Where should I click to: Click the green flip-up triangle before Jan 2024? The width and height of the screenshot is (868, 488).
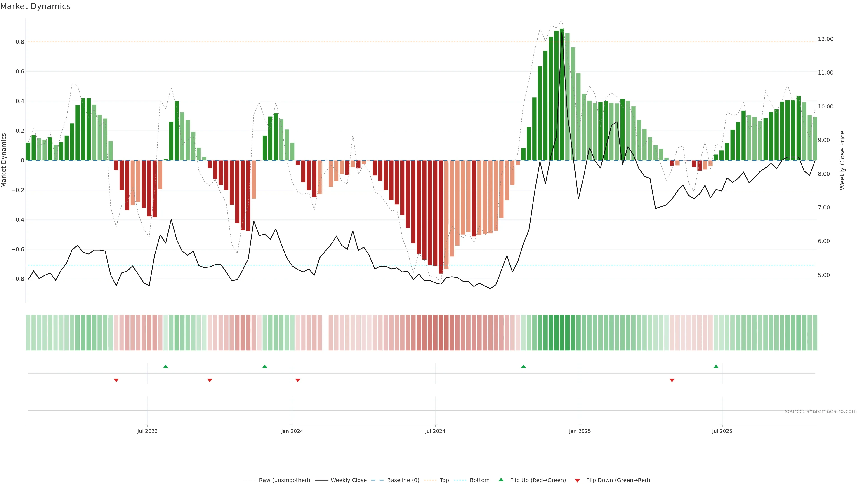pos(264,366)
